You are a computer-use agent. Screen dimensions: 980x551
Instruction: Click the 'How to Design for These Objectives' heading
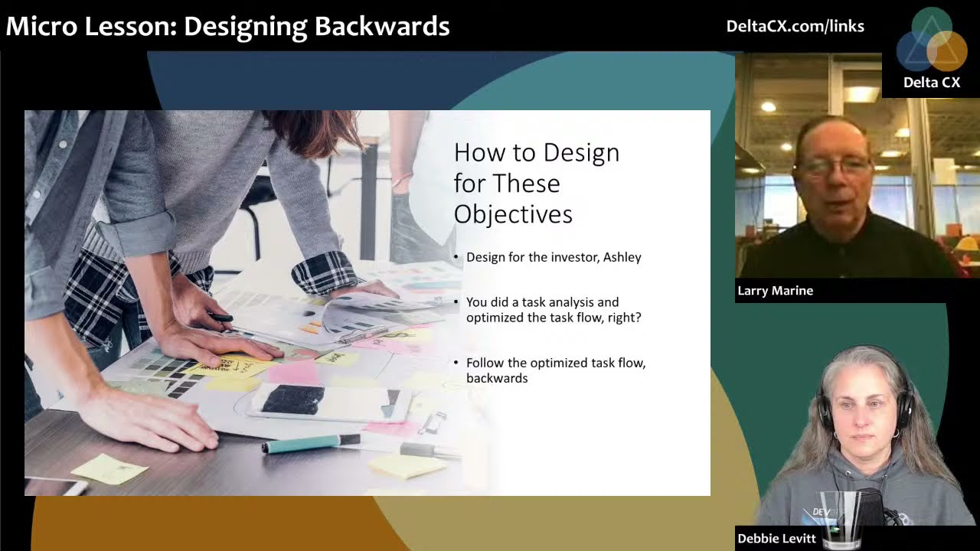click(537, 183)
